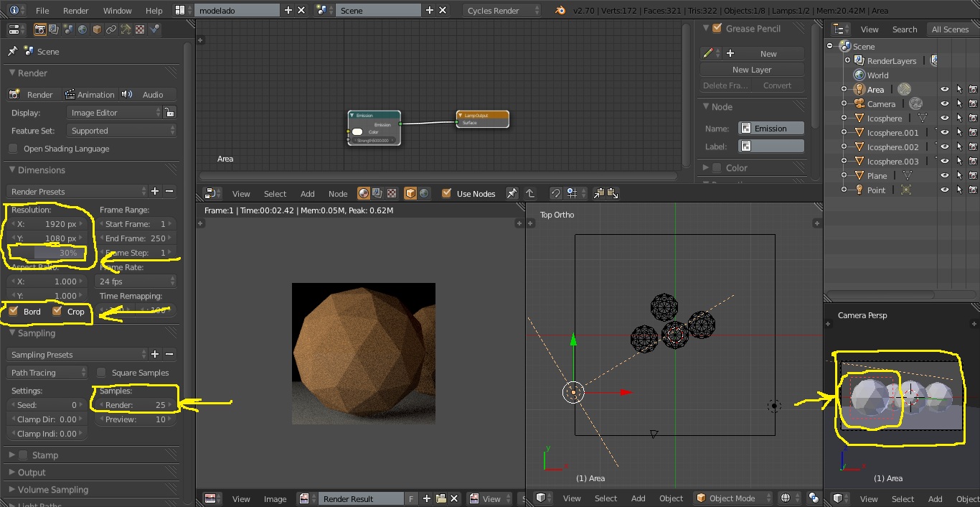Open the Node menu in node editor

[338, 194]
